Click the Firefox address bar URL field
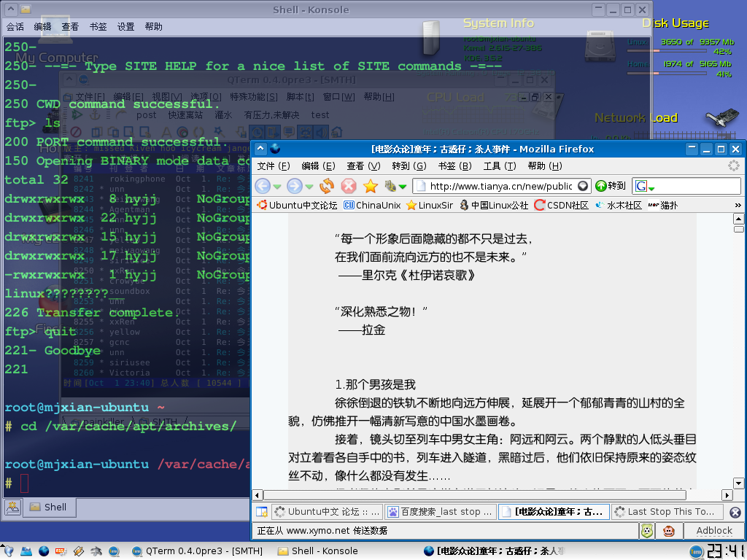The height and width of the screenshot is (560, 747). (x=501, y=186)
